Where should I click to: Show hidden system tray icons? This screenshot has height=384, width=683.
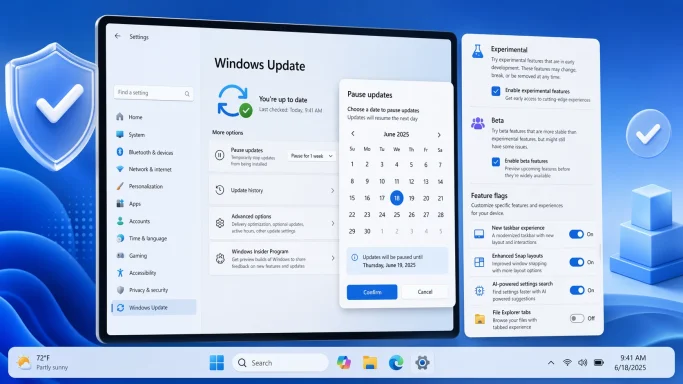pyautogui.click(x=551, y=363)
